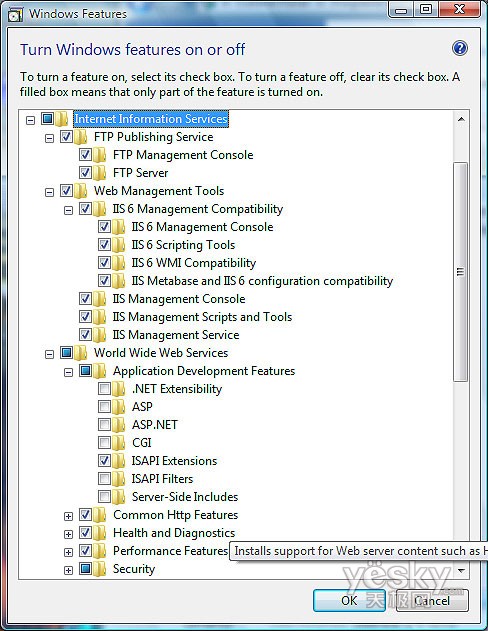Close the Windows Features dialog
Image resolution: width=488 pixels, height=631 pixels.
[x=459, y=9]
